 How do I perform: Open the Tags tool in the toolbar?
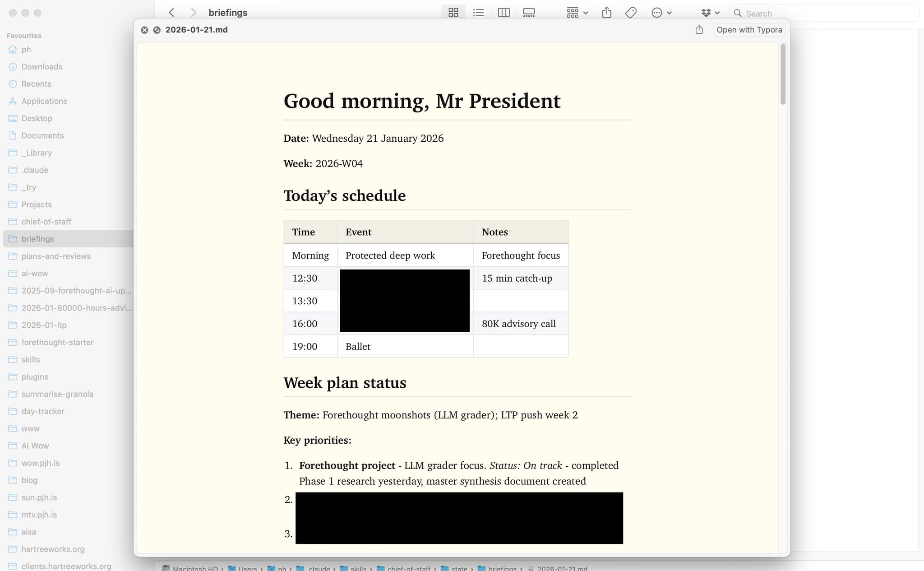pyautogui.click(x=630, y=12)
